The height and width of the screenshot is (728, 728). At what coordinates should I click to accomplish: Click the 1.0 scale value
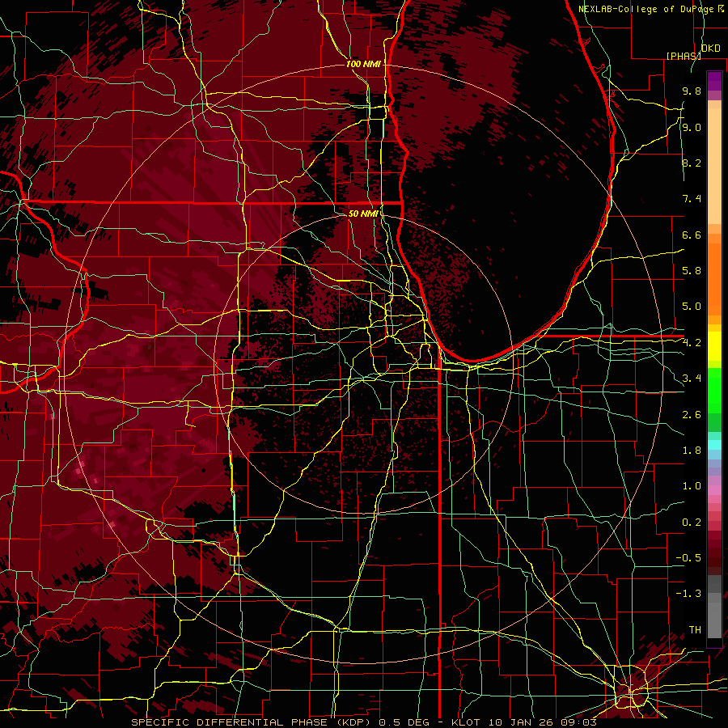click(692, 486)
